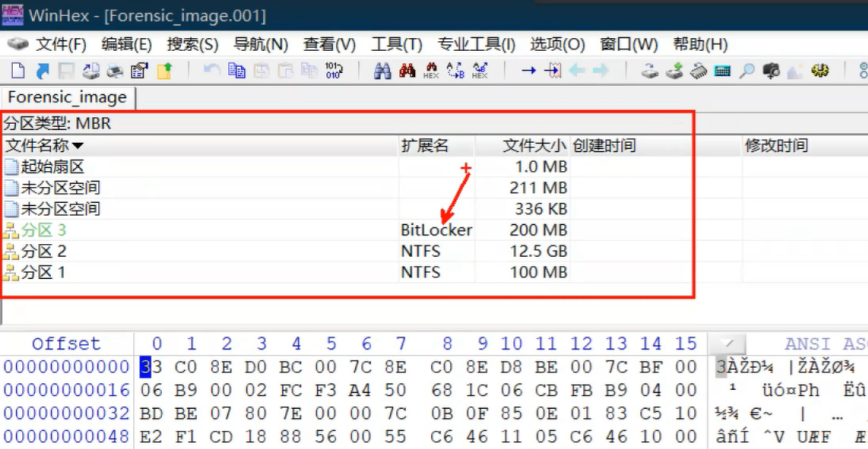
Task: Select the Forensic_image tab
Action: point(67,98)
